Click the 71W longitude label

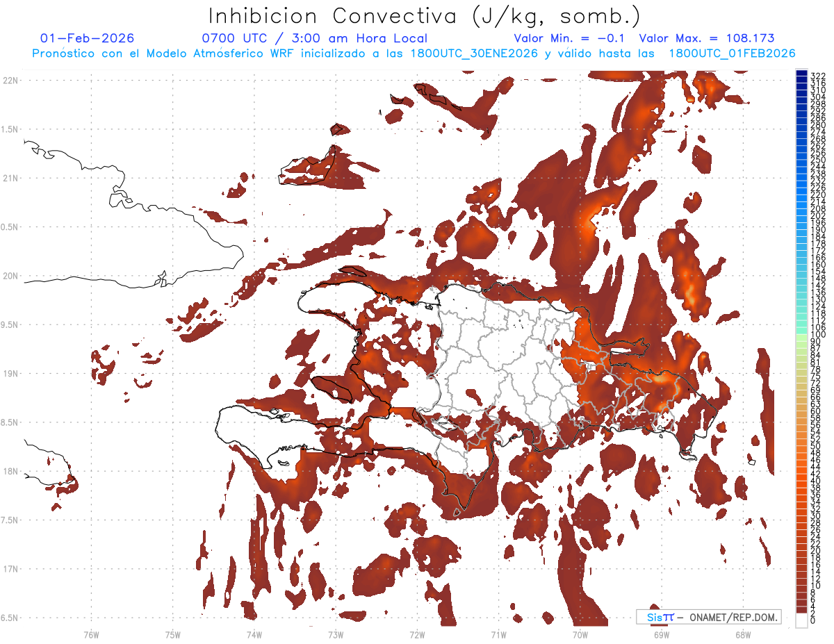(x=498, y=634)
